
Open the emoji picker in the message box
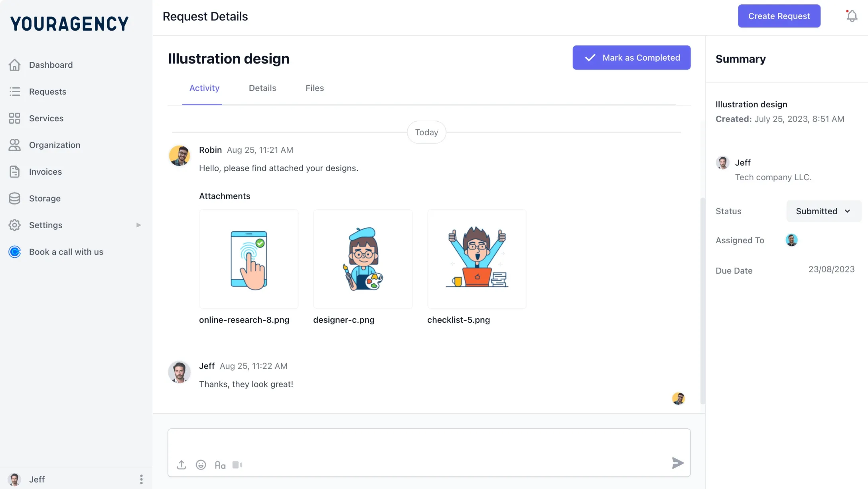[201, 464]
